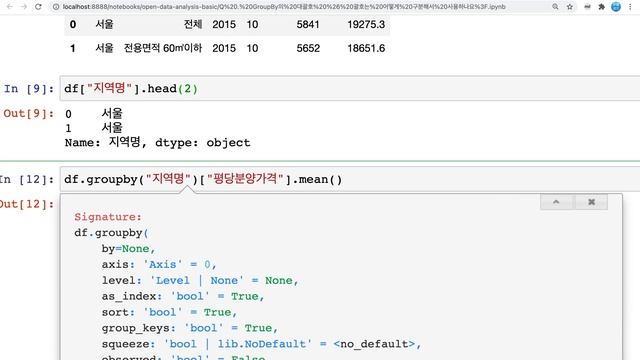Click table cell value 5652
640x360 pixels.
[308, 48]
